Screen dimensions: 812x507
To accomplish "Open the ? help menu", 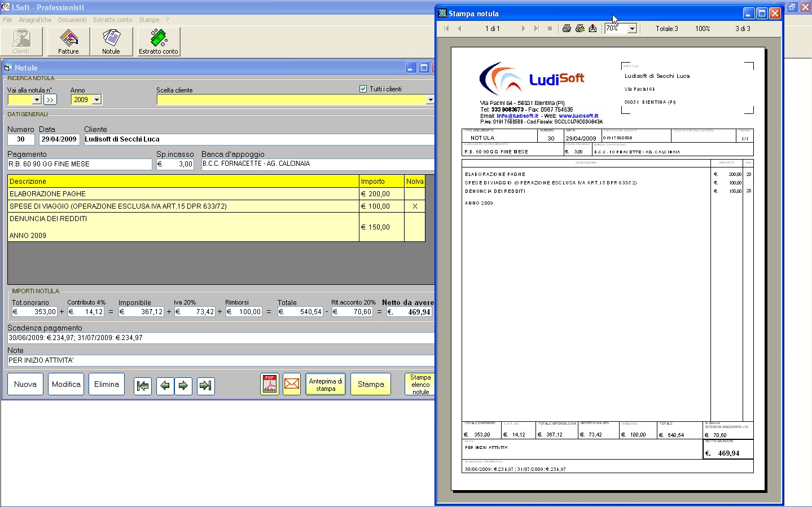I will pyautogui.click(x=167, y=20).
